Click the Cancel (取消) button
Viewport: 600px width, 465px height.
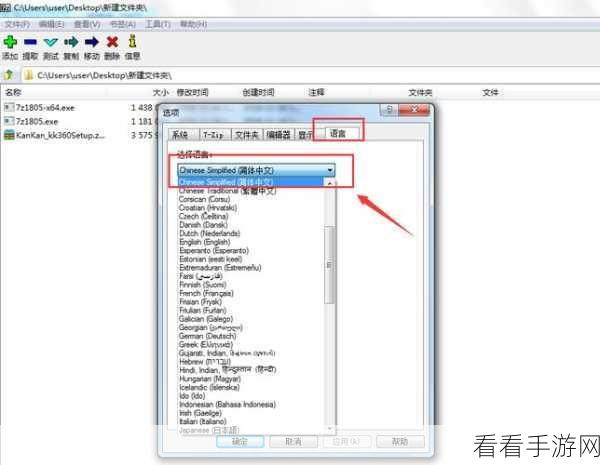coord(293,441)
